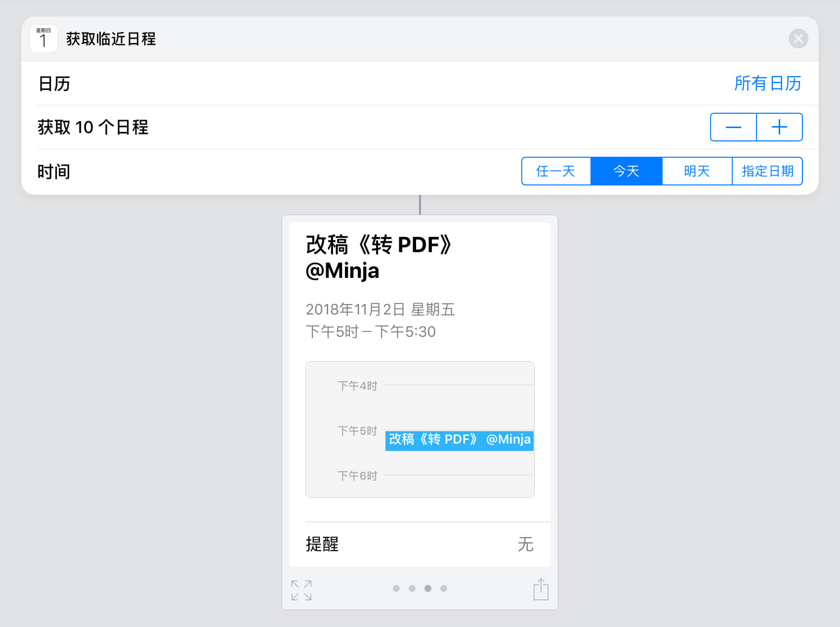Remove the Get Upcoming Events action
Viewport: 840px width, 627px height.
[x=798, y=39]
